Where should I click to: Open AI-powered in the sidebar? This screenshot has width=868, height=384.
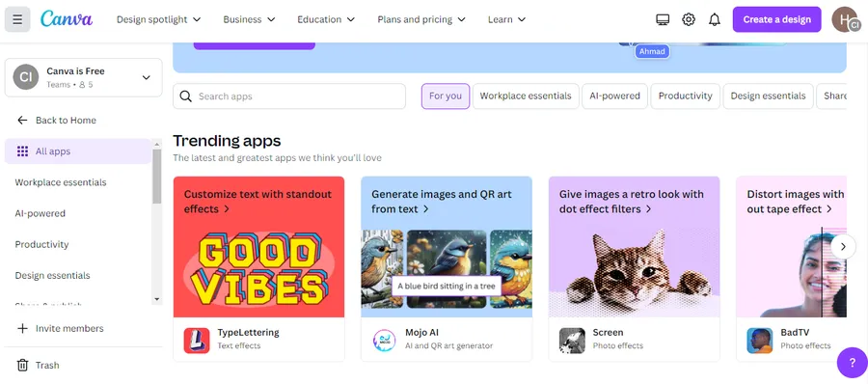point(77,213)
